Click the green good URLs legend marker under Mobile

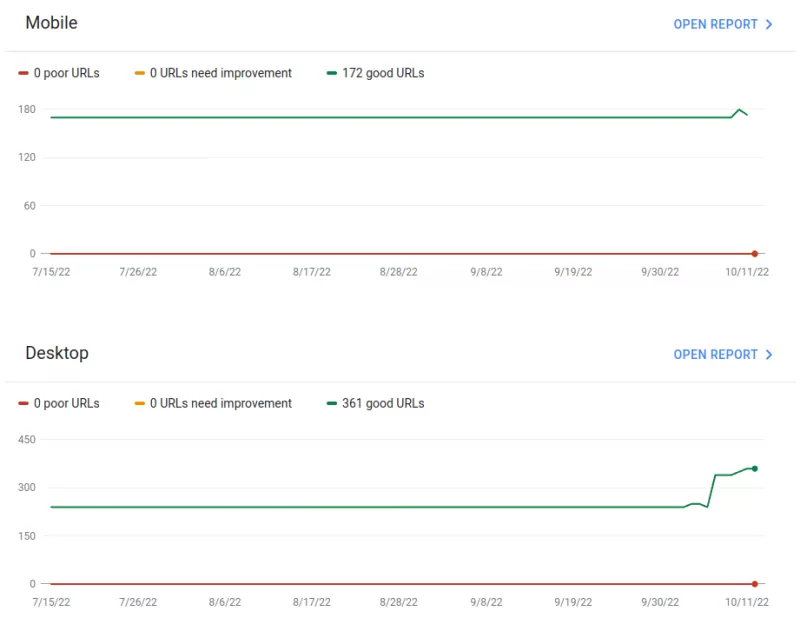pyautogui.click(x=330, y=72)
